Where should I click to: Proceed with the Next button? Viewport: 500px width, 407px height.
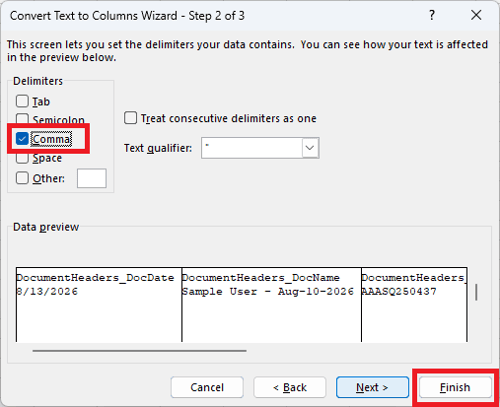click(372, 387)
